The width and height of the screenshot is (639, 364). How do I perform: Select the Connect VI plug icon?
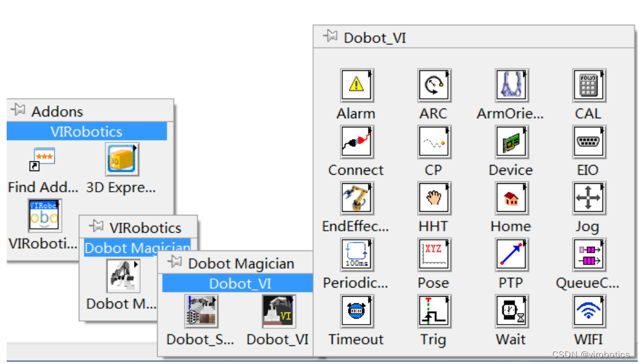[357, 142]
